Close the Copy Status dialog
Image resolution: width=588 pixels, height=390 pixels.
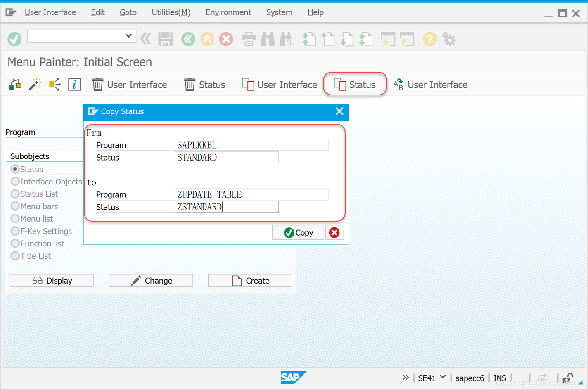[x=339, y=111]
